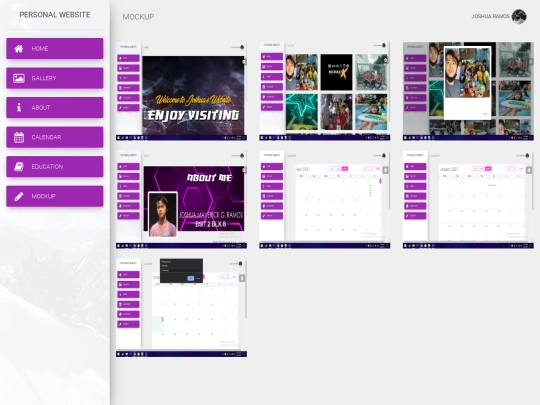Click the Personal Website title
The image size is (540, 405).
(55, 15)
